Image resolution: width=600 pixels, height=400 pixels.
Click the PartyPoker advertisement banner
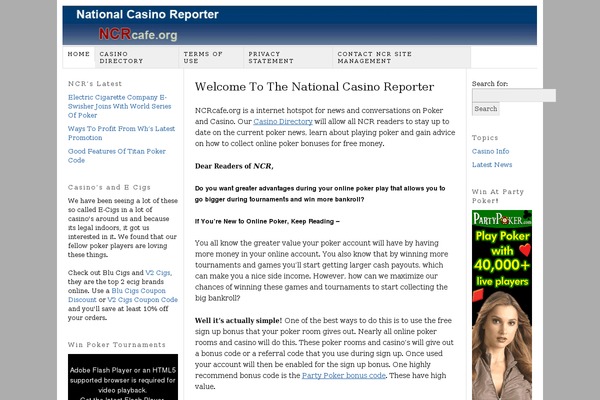[502, 305]
